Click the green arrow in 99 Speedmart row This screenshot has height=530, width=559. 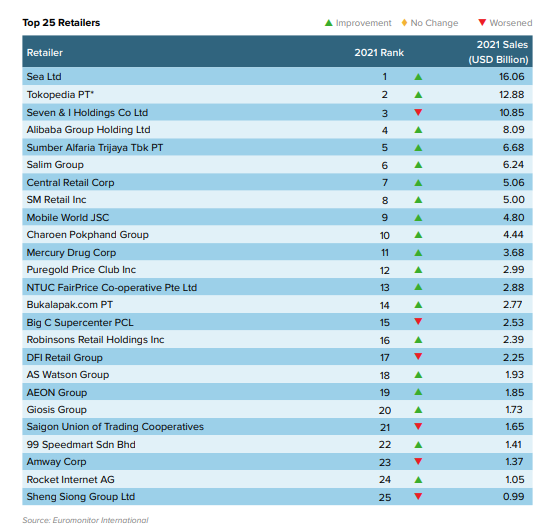tap(418, 445)
